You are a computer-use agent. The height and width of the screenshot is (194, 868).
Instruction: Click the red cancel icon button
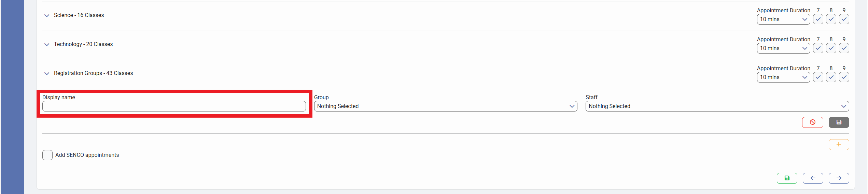click(812, 122)
